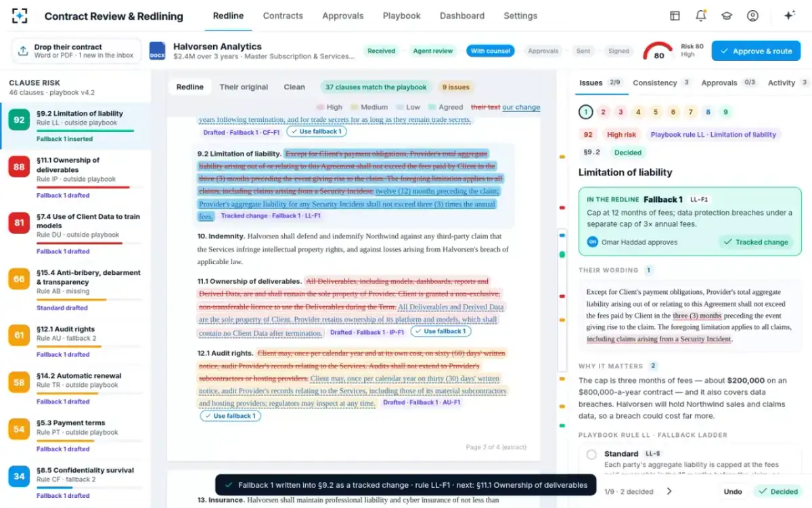Screen dimensions: 812x508
Task: Switch to Their original document view
Action: [244, 87]
